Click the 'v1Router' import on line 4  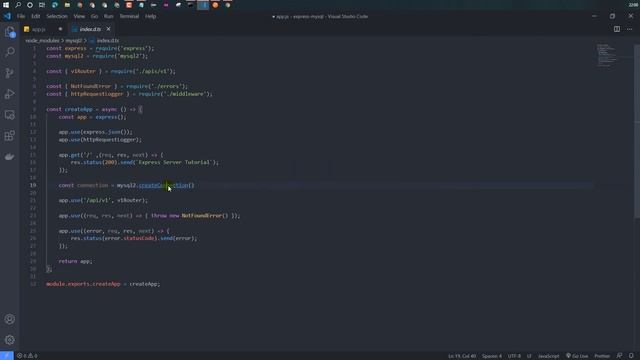83,71
